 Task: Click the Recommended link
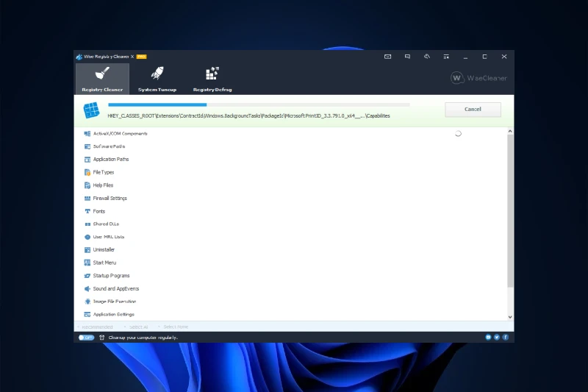97,327
